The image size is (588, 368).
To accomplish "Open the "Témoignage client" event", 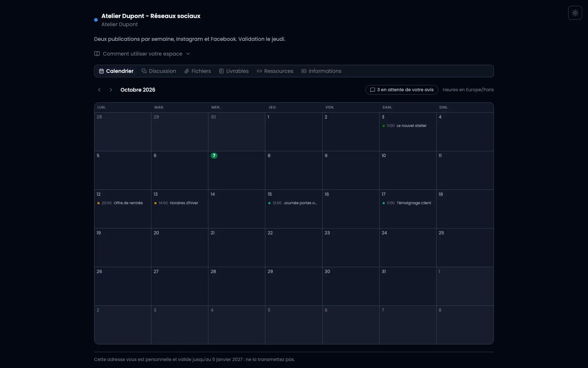I will pyautogui.click(x=408, y=203).
